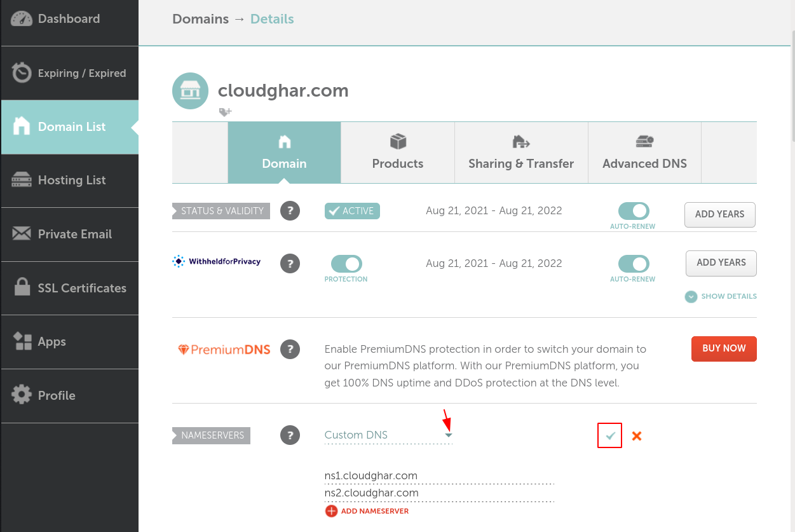
Task: Open Apps in the sidebar
Action: pyautogui.click(x=69, y=342)
